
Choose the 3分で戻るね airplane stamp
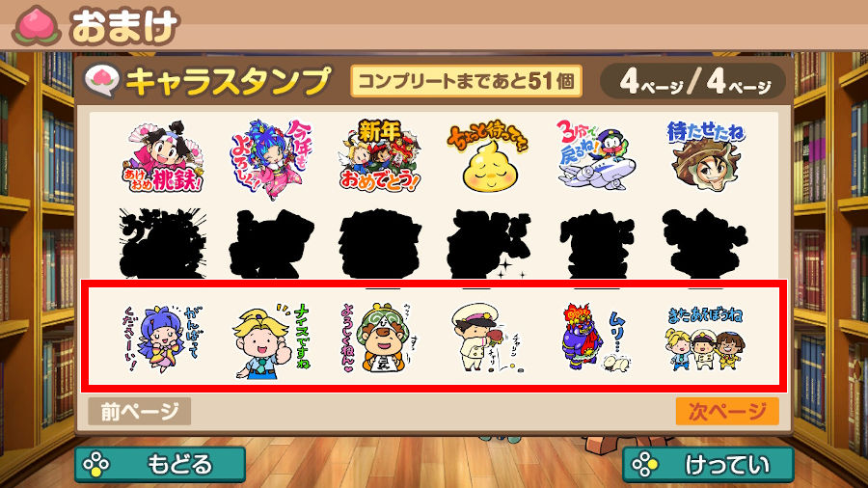(x=596, y=155)
